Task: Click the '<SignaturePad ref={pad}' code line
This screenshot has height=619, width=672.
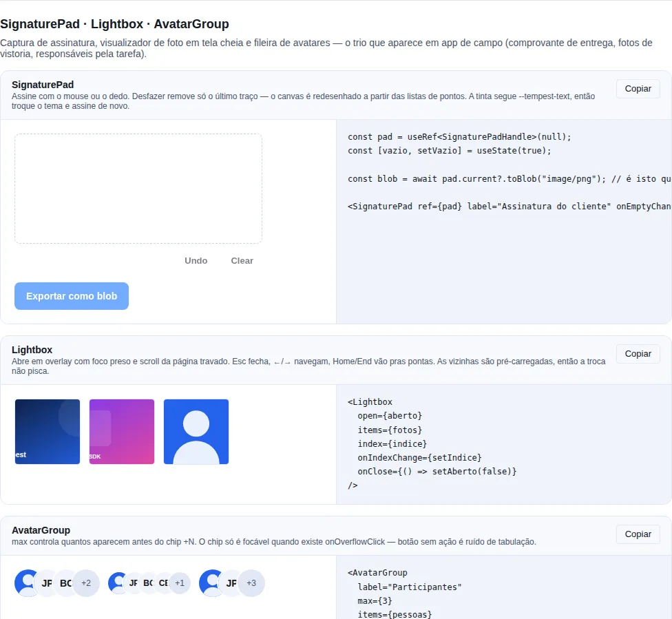Action: coord(510,206)
